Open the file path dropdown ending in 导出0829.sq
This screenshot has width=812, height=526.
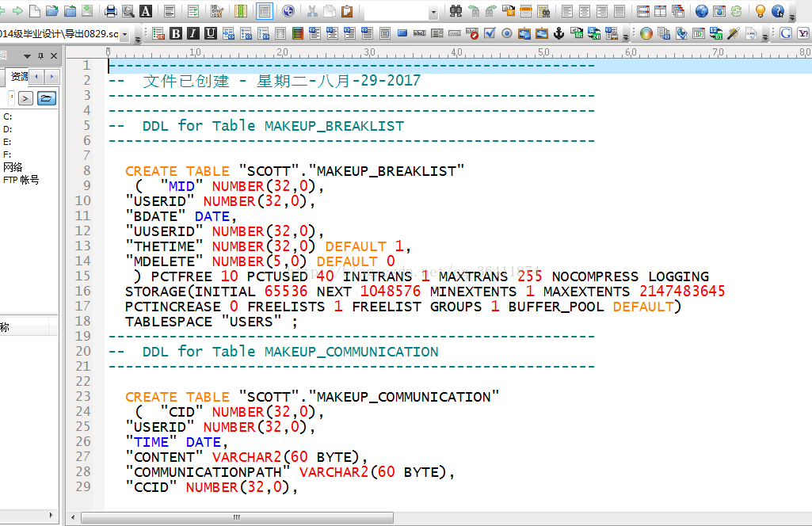click(x=124, y=34)
